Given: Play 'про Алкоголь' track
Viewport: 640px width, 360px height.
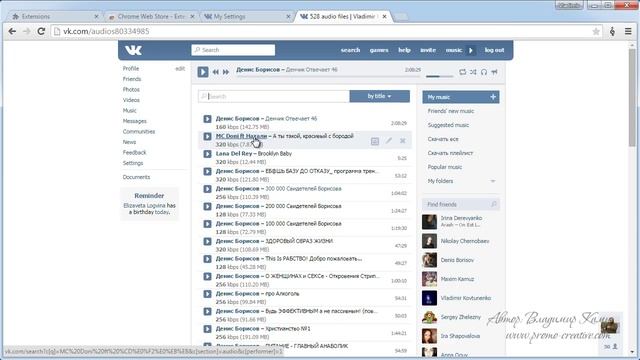Looking at the screenshot, I should (x=207, y=294).
